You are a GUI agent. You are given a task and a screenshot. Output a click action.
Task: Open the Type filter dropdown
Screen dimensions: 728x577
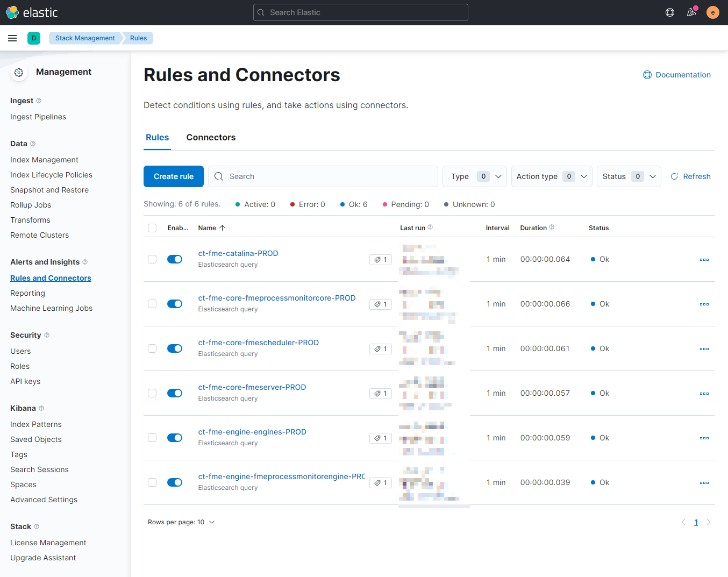[x=474, y=176]
